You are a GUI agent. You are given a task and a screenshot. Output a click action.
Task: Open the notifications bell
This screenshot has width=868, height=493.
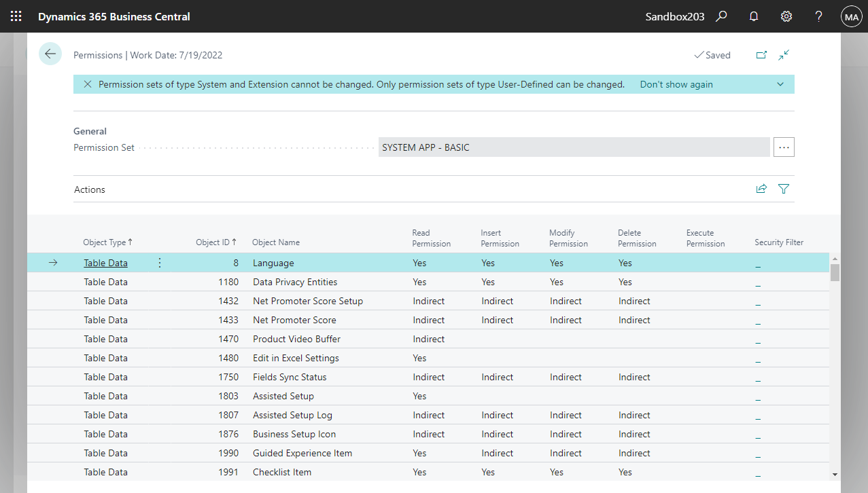click(753, 16)
